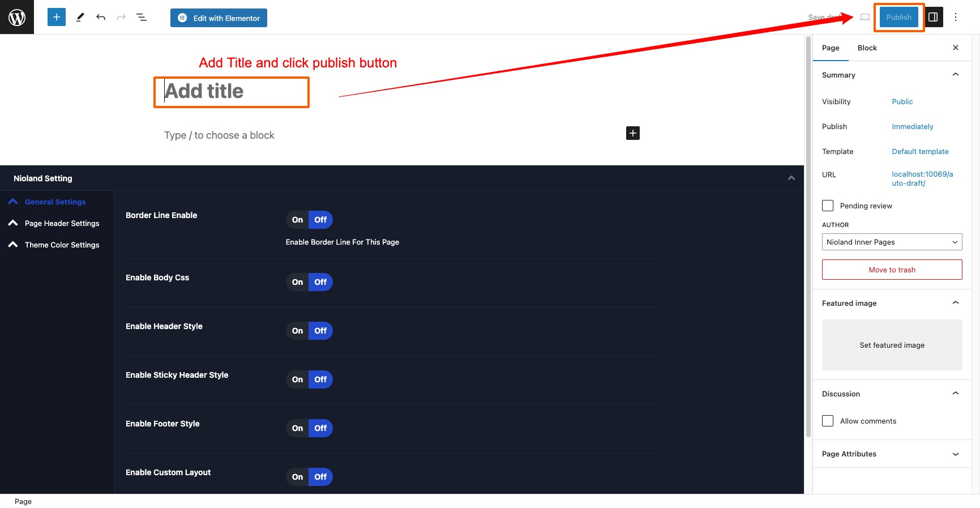Click the laptop preview icon
The image size is (980, 508).
point(865,17)
